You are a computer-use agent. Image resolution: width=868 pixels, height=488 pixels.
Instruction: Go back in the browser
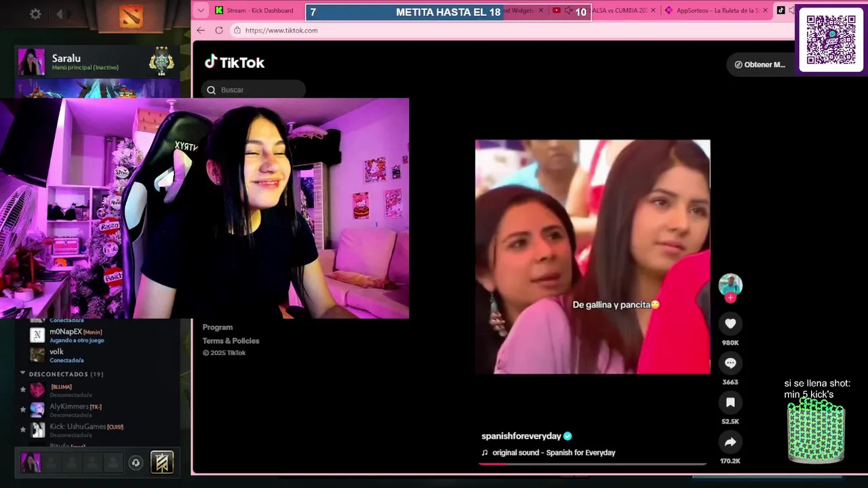tap(201, 30)
